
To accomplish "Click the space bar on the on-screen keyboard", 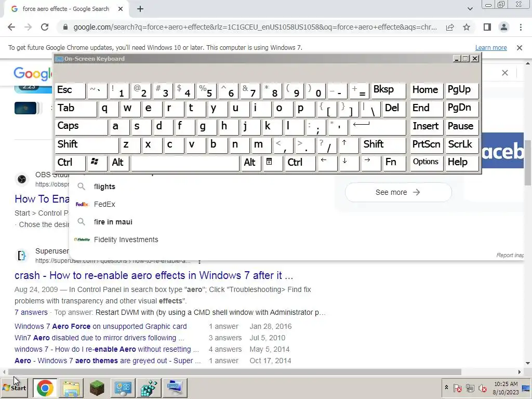I will point(185,163).
